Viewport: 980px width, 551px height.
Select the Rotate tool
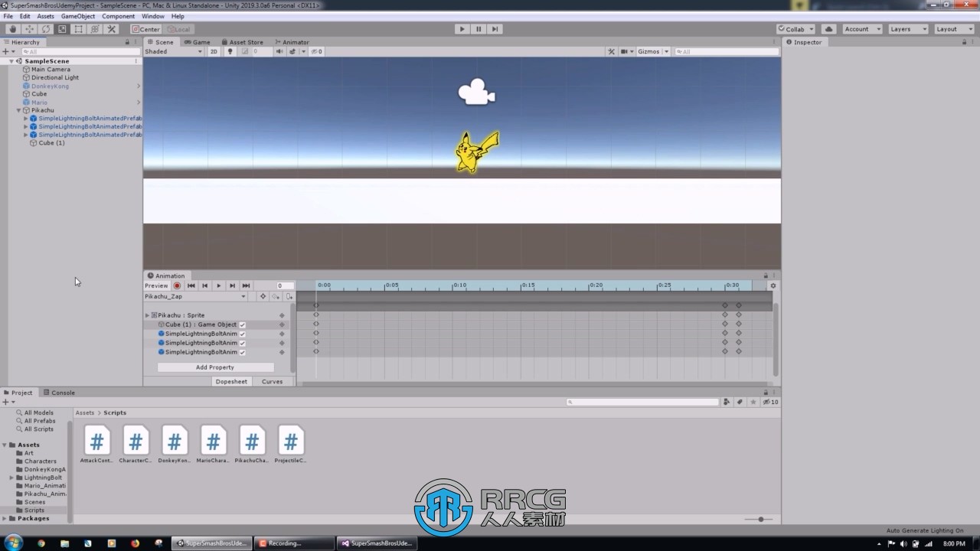coord(45,29)
